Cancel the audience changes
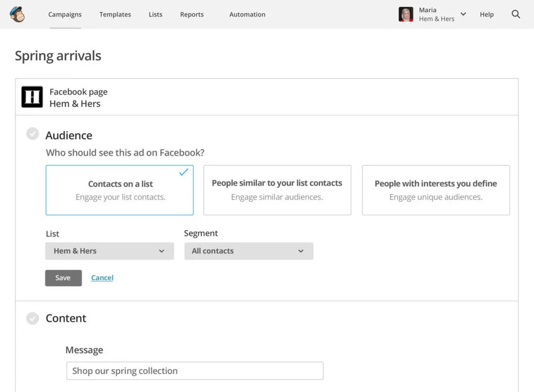The width and height of the screenshot is (534, 392). [102, 277]
